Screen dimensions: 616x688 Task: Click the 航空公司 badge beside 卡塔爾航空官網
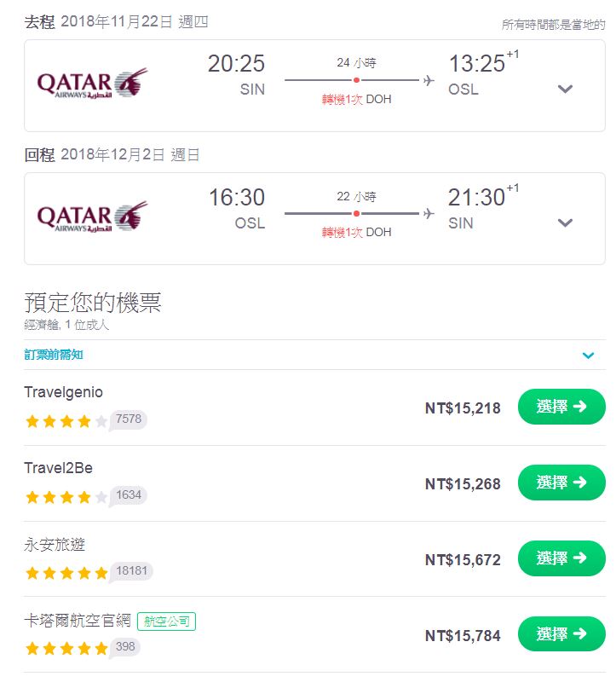tap(167, 622)
